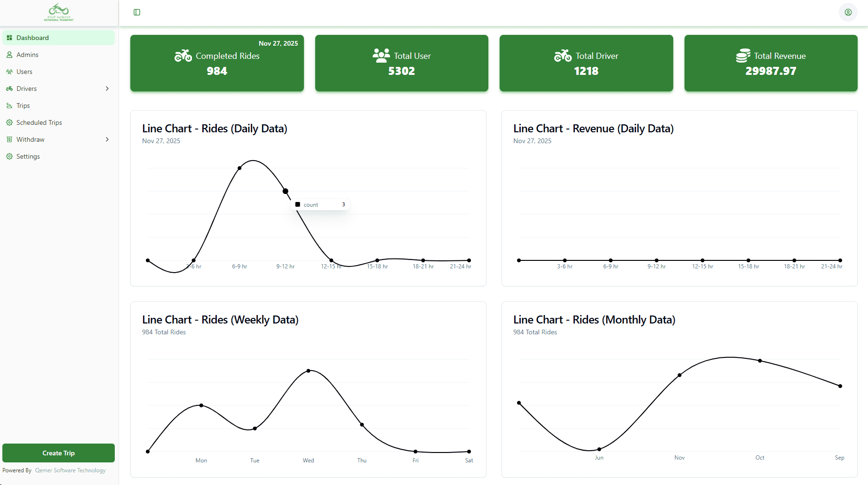Screen dimensions: 868x485
Task: Open the Users page from sidebar
Action: point(24,72)
